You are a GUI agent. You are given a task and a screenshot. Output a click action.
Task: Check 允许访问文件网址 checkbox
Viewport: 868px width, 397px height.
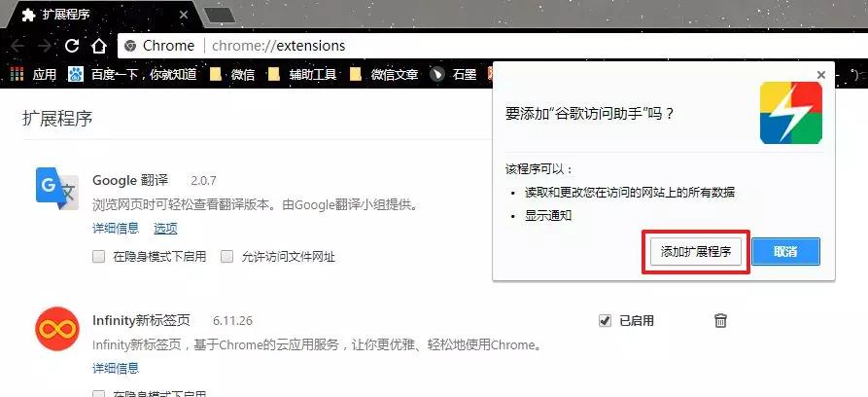[x=227, y=257]
